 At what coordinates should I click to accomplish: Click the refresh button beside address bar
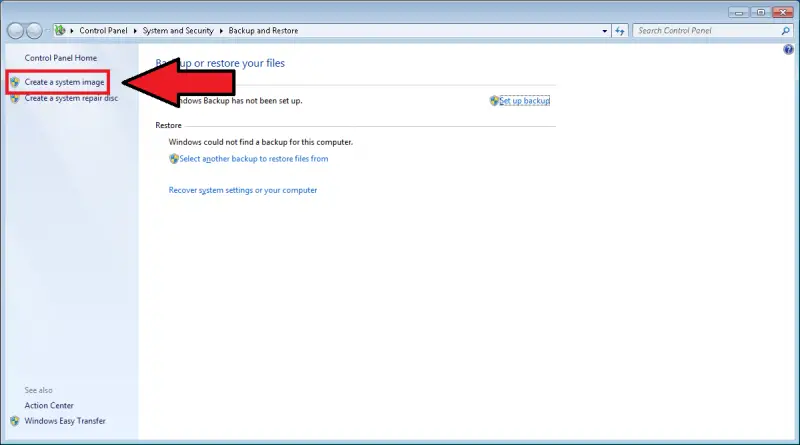click(620, 31)
